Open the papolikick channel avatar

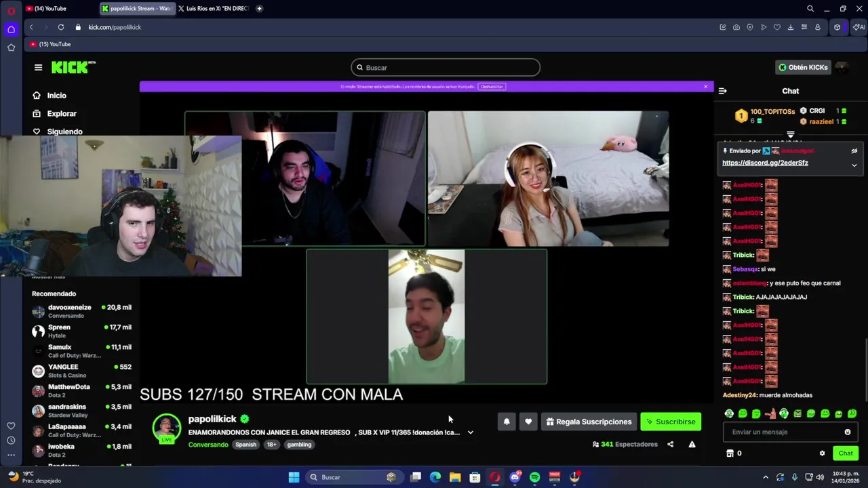point(166,428)
